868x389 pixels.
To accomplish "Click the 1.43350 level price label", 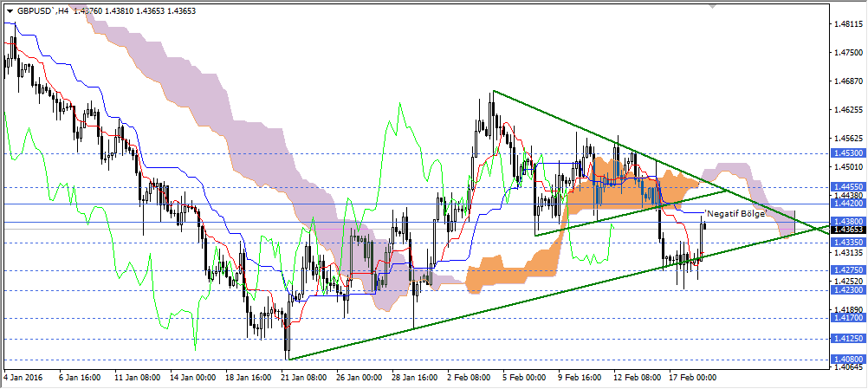I will (847, 243).
